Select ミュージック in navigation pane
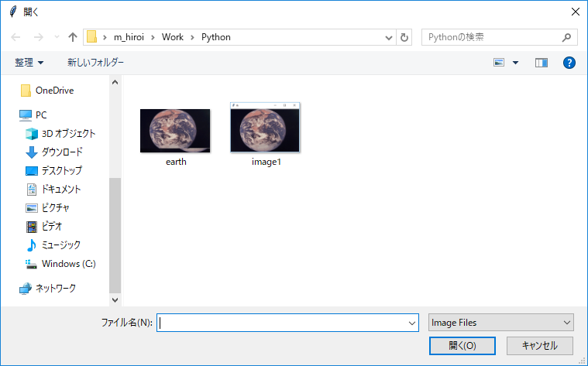The image size is (588, 366). [x=60, y=245]
